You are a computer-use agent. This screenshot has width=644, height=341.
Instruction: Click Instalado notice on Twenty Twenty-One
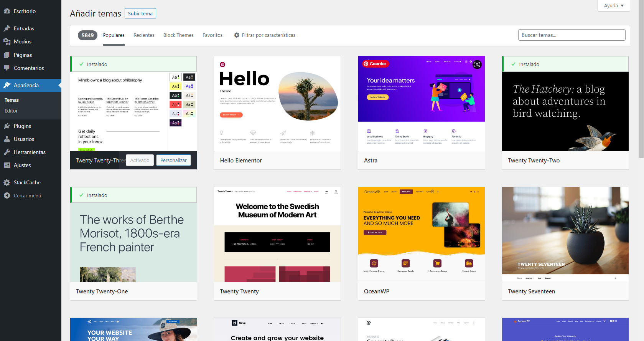pos(133,195)
